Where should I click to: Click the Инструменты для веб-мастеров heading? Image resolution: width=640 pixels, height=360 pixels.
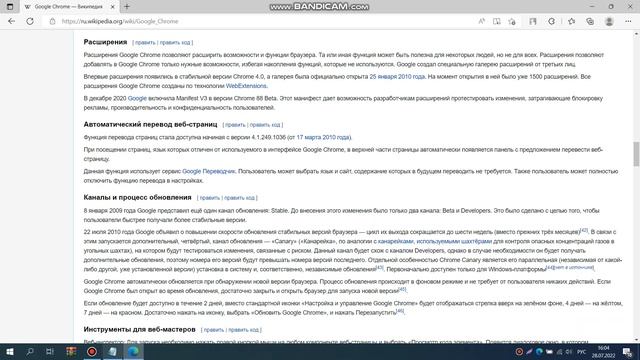click(x=140, y=329)
